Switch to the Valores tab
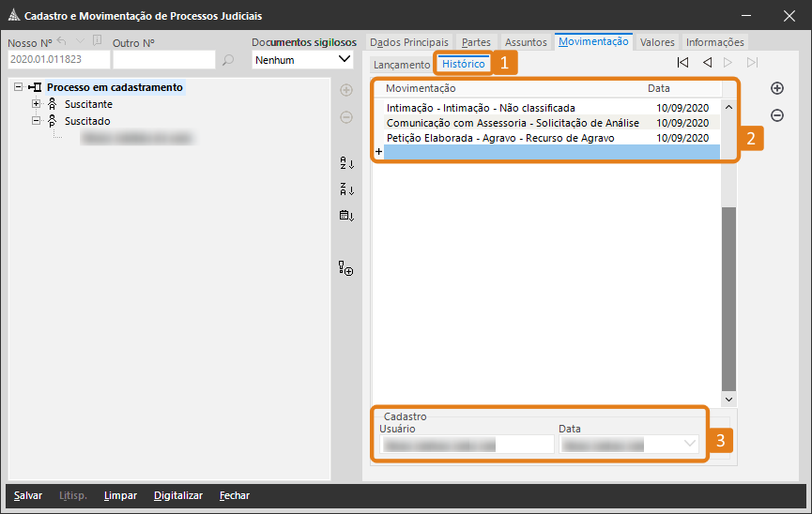Viewport: 812px width, 514px height. coord(657,42)
